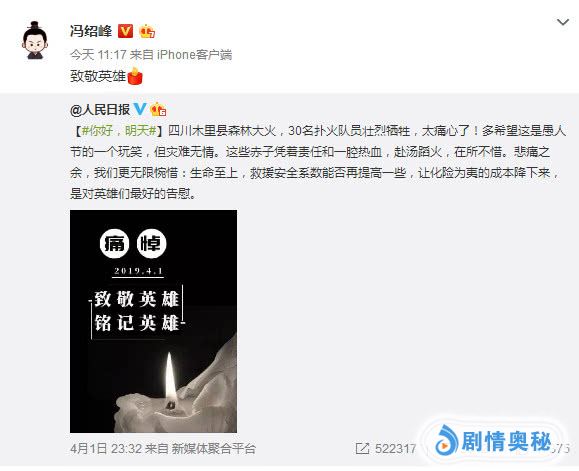Click the 剧情奥秘 watermark logo icon
The image size is (579, 471).
click(446, 440)
